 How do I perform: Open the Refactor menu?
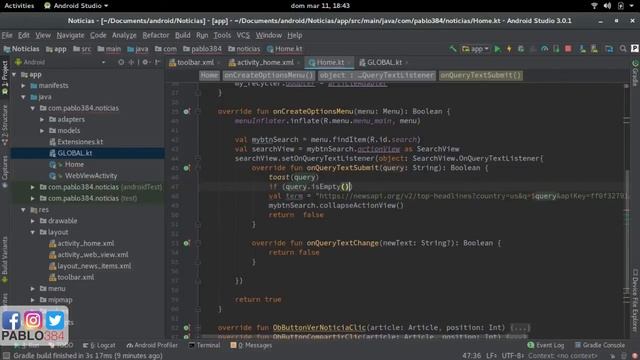tap(156, 36)
